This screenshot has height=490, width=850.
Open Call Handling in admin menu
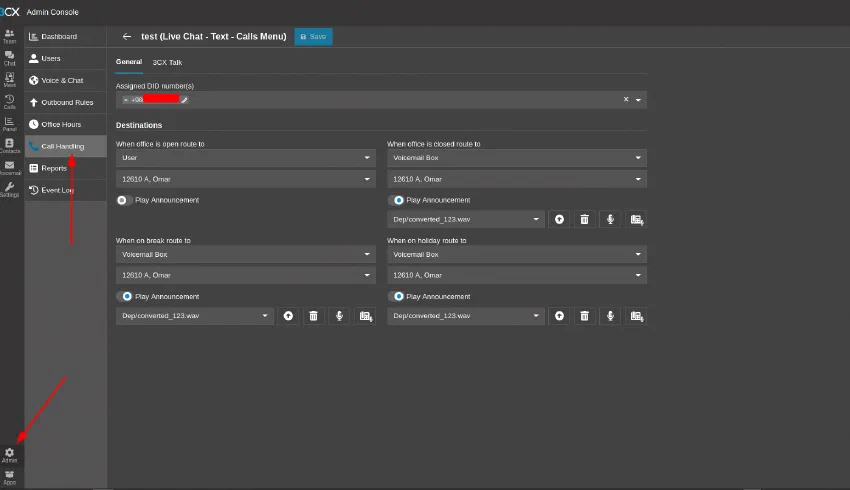point(65,146)
